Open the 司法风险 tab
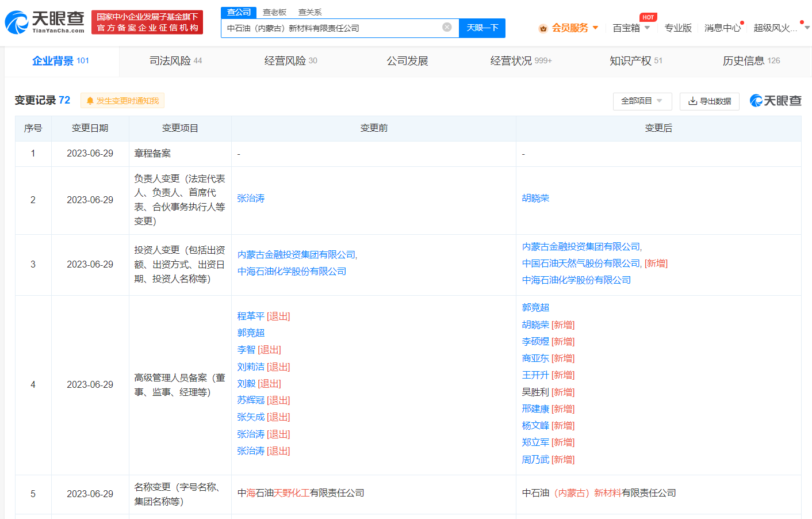 (x=175, y=60)
